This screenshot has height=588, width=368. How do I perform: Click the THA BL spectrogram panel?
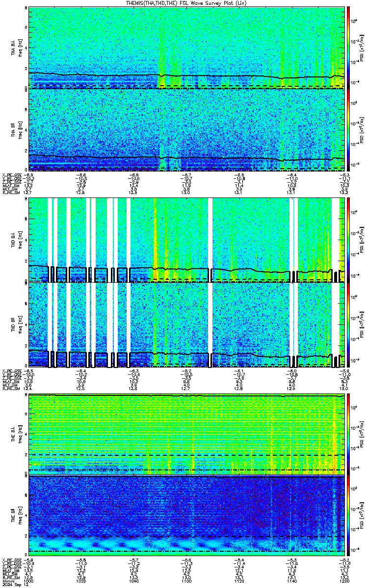186,47
